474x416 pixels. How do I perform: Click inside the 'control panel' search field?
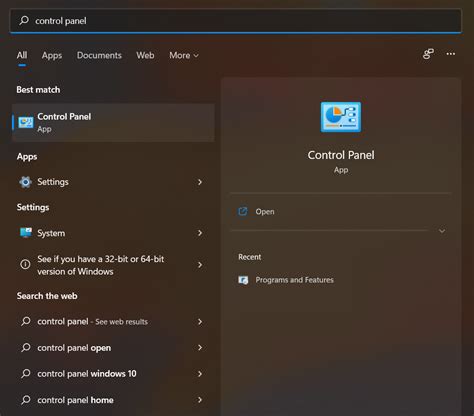pyautogui.click(x=236, y=21)
